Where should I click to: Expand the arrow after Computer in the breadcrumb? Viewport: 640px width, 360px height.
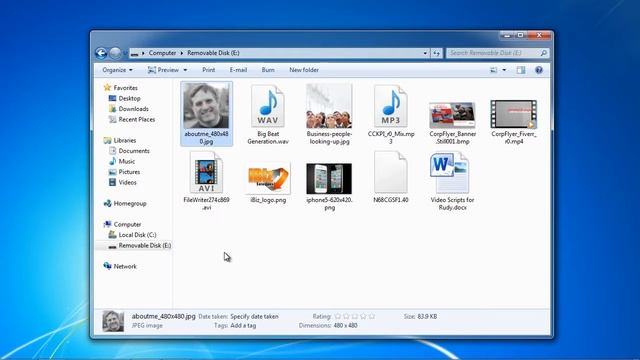182,53
